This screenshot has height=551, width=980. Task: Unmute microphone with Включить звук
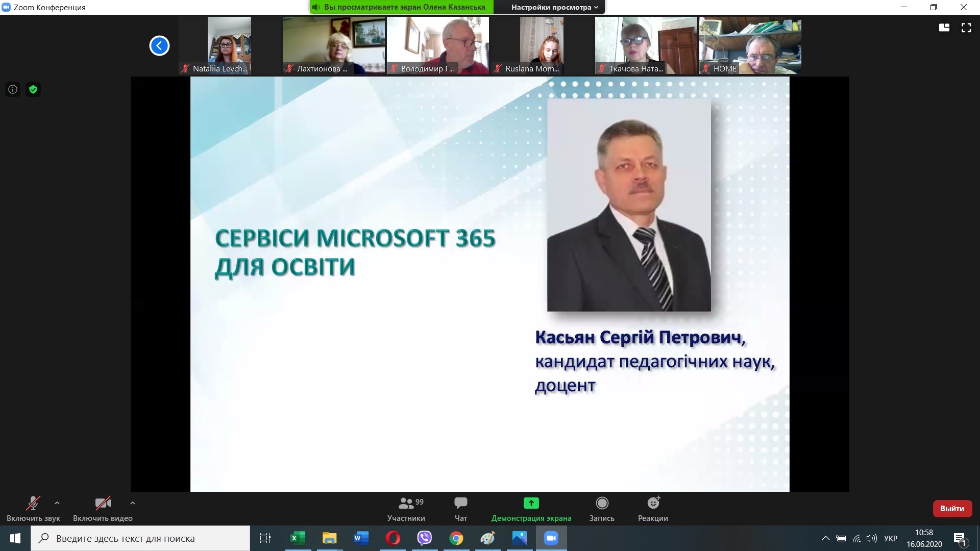tap(33, 504)
